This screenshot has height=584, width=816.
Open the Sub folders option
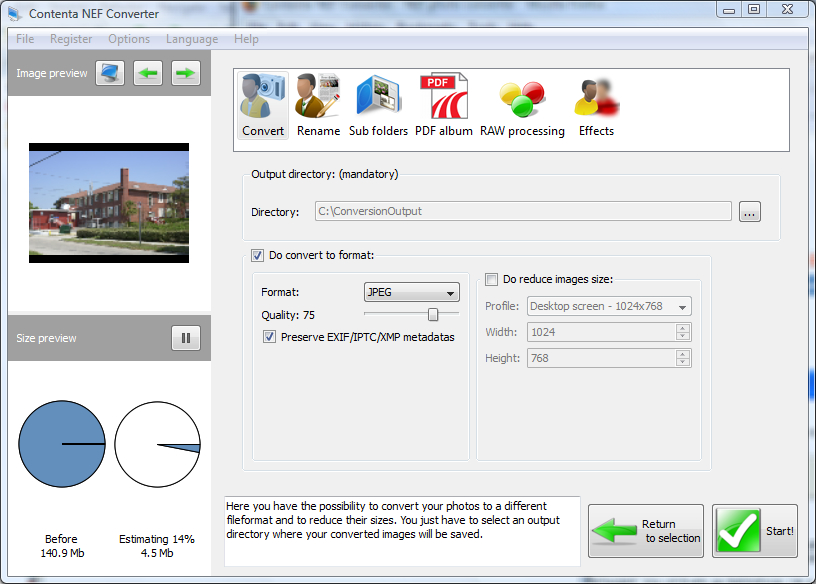coord(378,106)
